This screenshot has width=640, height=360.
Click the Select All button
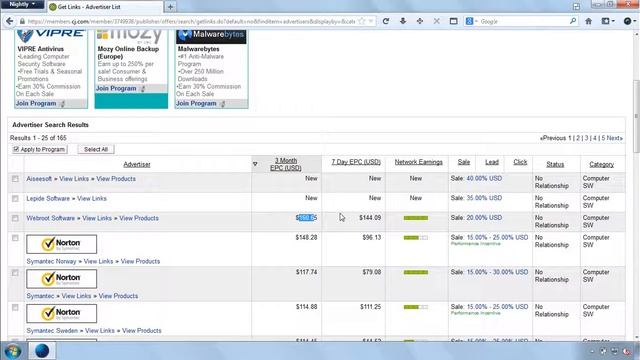coord(96,149)
